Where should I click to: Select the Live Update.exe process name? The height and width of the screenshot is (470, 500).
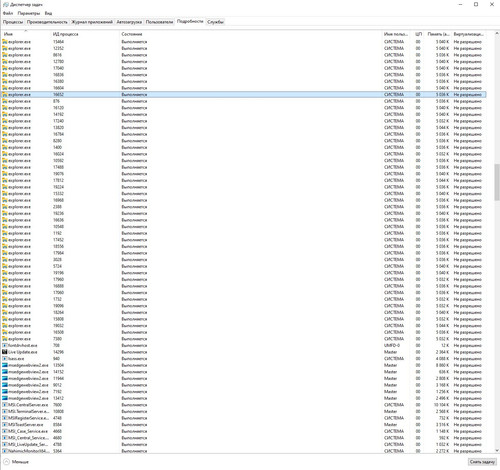point(23,352)
